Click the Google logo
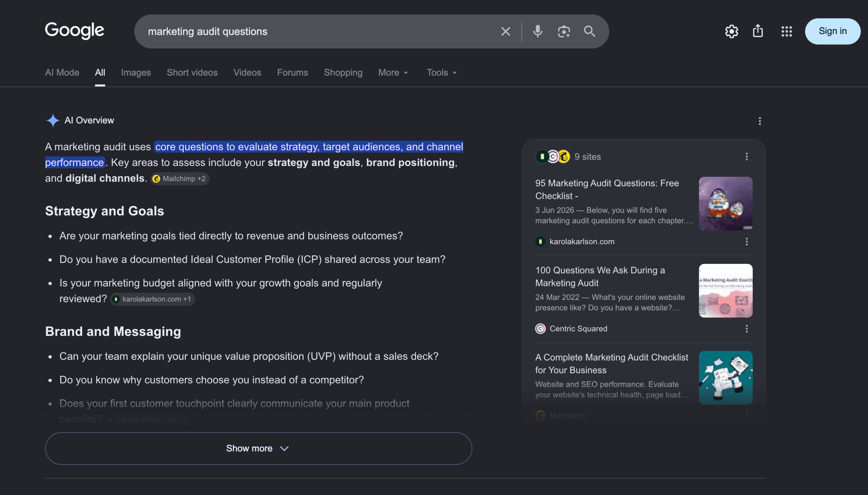 (75, 31)
